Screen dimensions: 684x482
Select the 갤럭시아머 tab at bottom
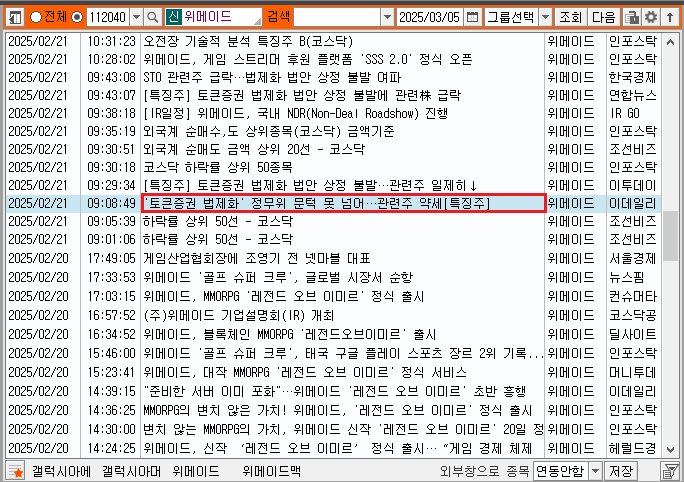pos(132,471)
